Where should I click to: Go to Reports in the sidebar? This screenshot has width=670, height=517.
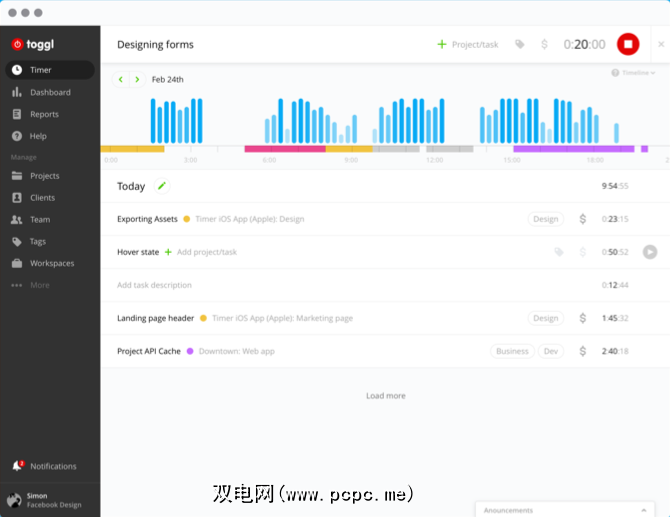[44, 114]
